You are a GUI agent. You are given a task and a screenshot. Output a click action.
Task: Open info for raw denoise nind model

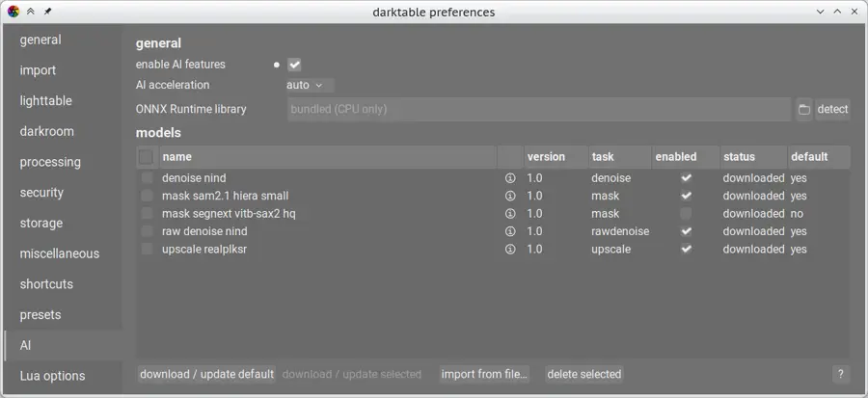coord(510,231)
